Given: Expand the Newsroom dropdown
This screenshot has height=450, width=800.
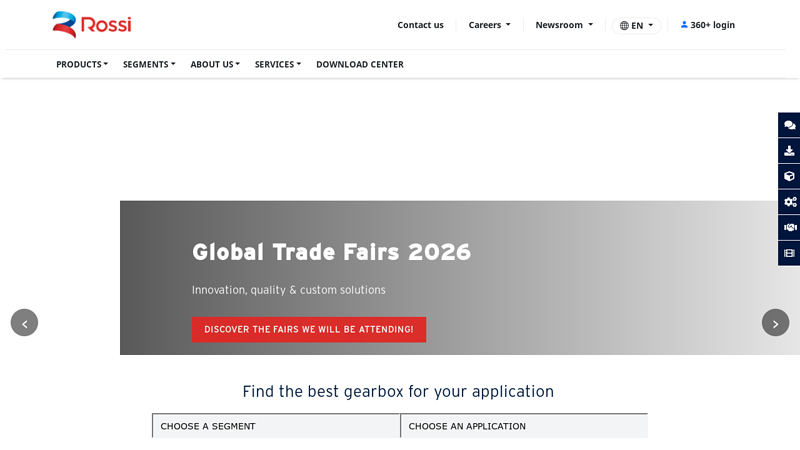Looking at the screenshot, I should (x=564, y=25).
